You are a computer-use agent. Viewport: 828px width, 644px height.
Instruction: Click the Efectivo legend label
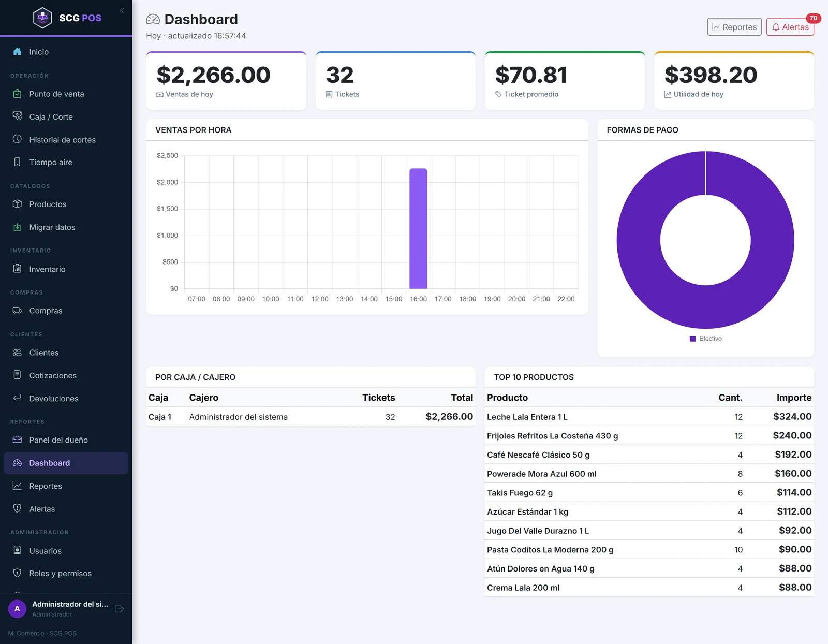[x=710, y=339]
